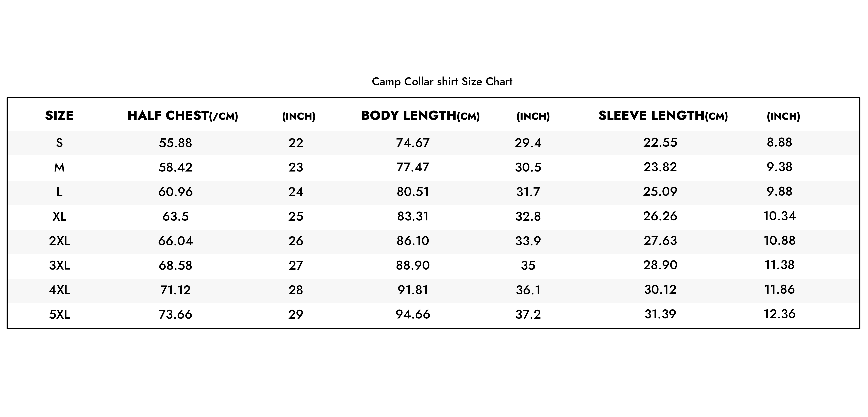
Task: Click the SLEEVE LENGTH(CM) column header
Action: tap(663, 116)
